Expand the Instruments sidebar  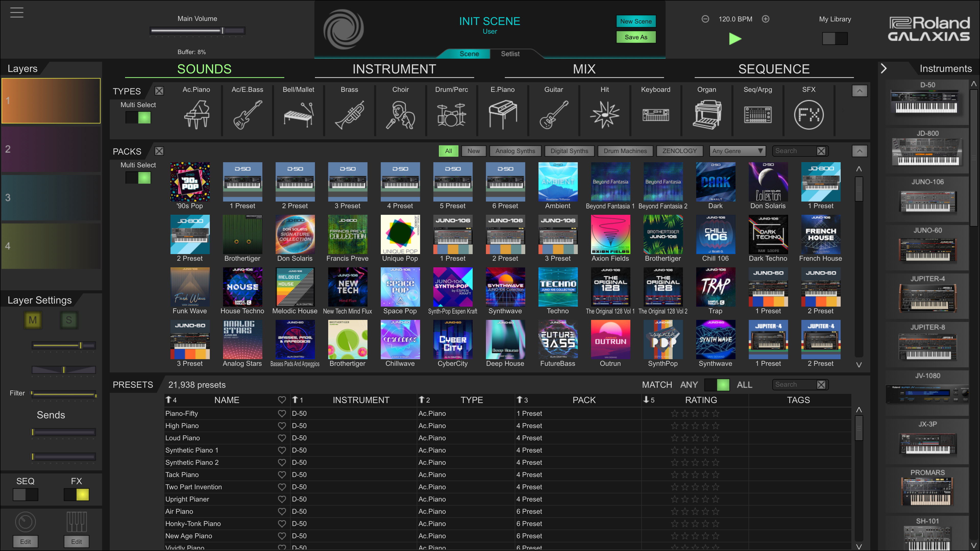coord(884,68)
